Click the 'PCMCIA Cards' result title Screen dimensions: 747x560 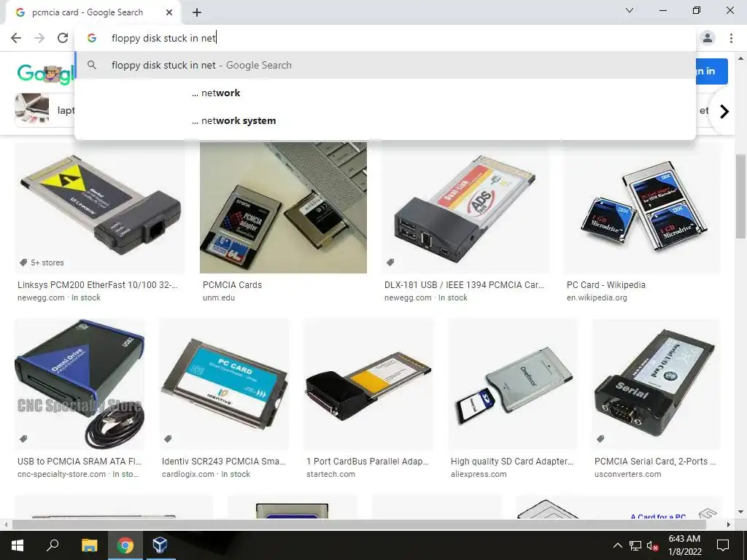[x=233, y=285]
